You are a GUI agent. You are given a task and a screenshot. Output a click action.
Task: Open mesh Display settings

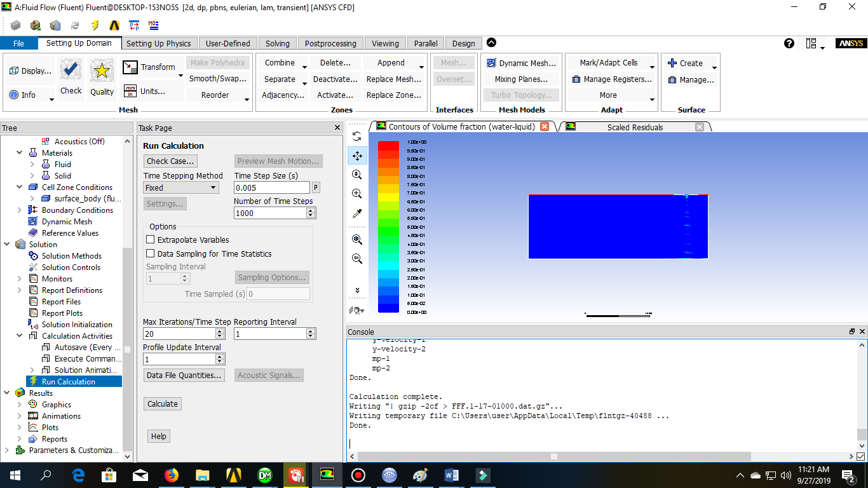(30, 71)
